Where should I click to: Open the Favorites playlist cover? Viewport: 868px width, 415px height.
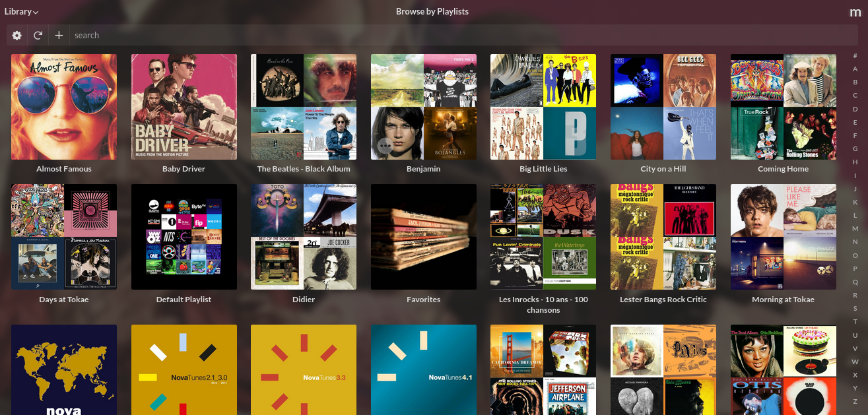point(424,237)
